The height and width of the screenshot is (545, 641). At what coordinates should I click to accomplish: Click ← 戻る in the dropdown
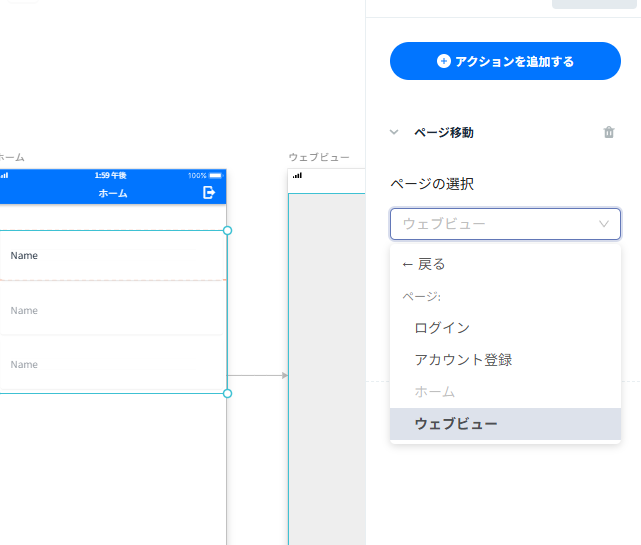coord(424,264)
